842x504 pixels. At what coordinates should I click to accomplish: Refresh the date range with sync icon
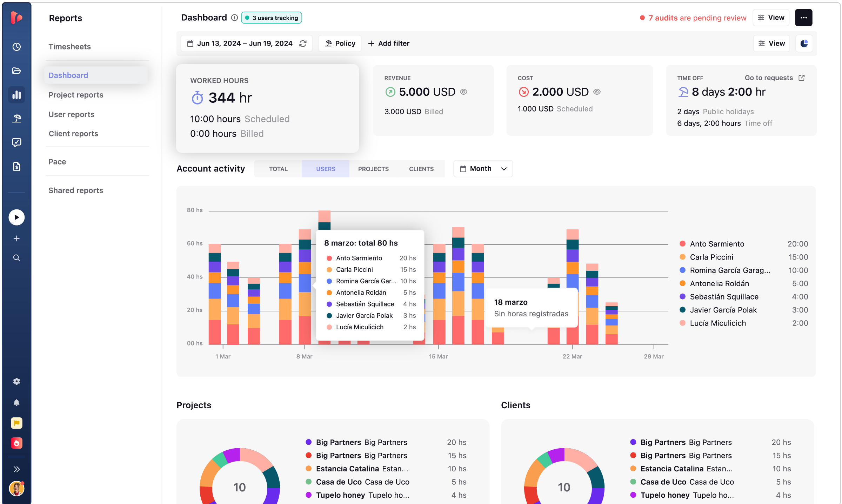(x=303, y=43)
